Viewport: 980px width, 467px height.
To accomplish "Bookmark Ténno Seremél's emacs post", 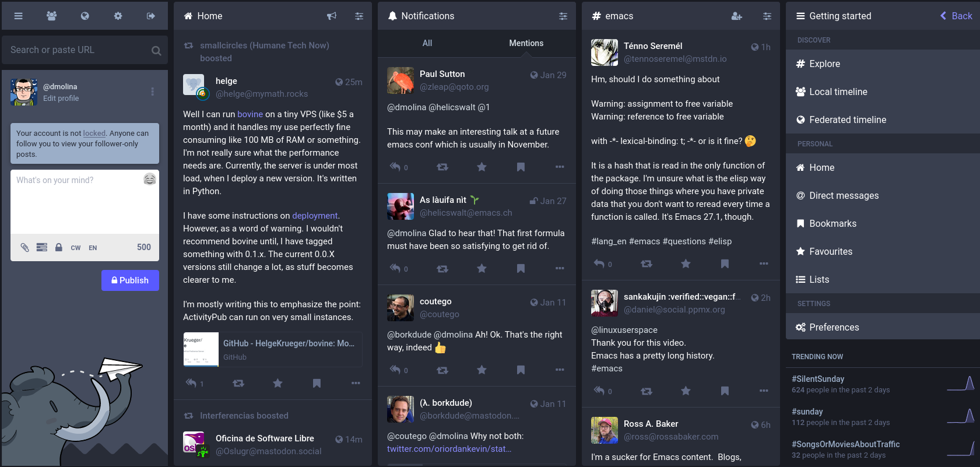I will click(x=725, y=264).
